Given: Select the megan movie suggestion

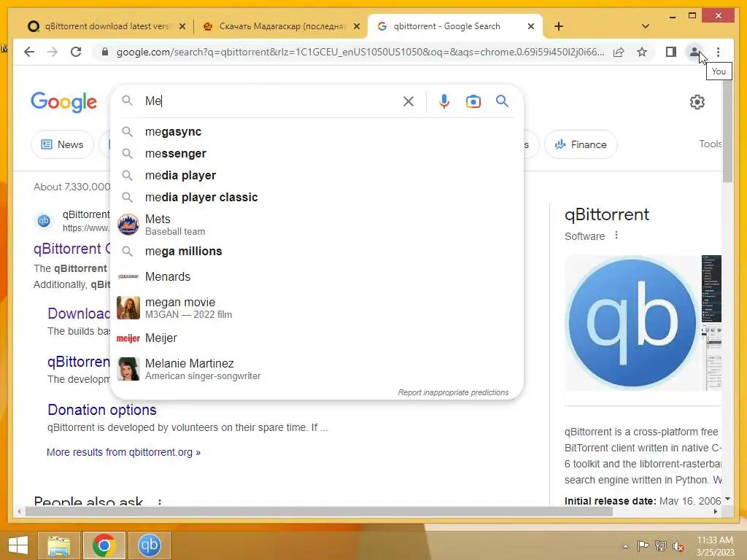Looking at the screenshot, I should coord(317,308).
